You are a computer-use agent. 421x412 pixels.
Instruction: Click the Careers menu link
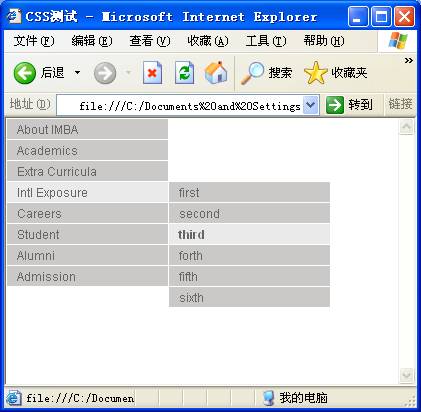(x=87, y=213)
